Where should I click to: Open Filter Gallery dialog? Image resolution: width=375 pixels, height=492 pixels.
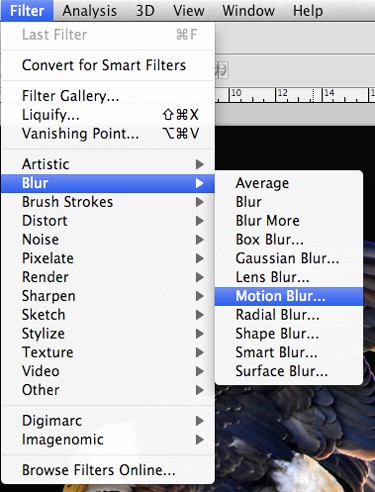[108, 96]
